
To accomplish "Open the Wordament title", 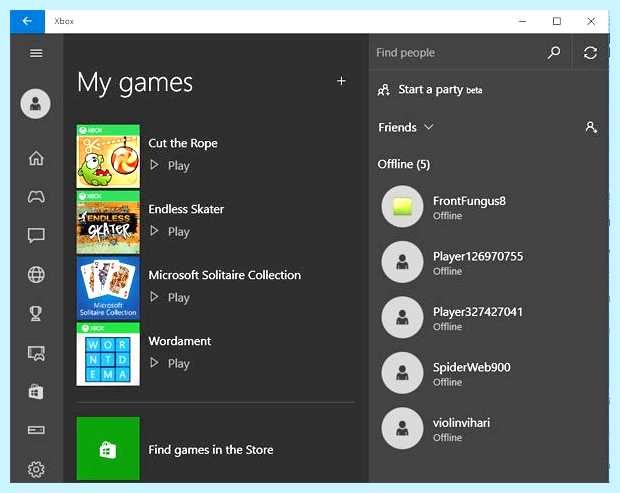I will click(x=180, y=341).
